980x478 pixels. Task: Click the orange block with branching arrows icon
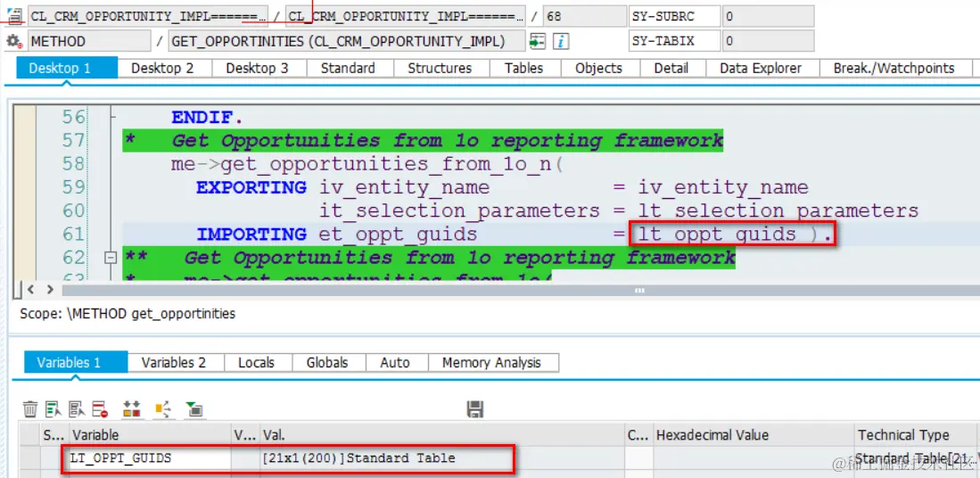click(x=163, y=409)
